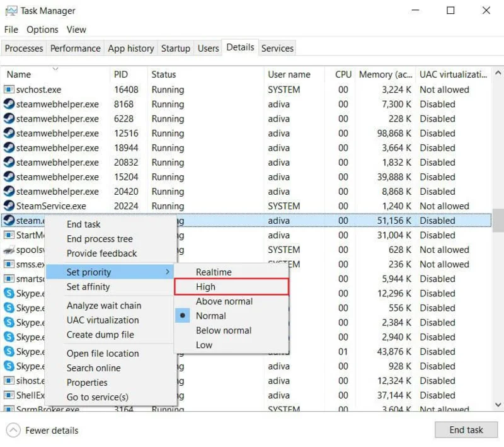Viewport: 504px width, 447px height.
Task: Click the End task button at bottom
Action: (x=466, y=429)
